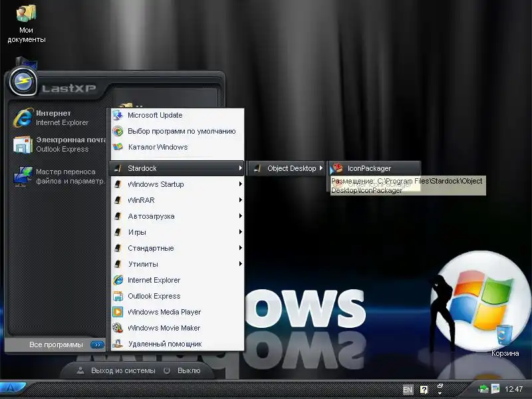This screenshot has height=399, width=532.
Task: Expand the Windows Startup submenu arrow
Action: coord(240,184)
